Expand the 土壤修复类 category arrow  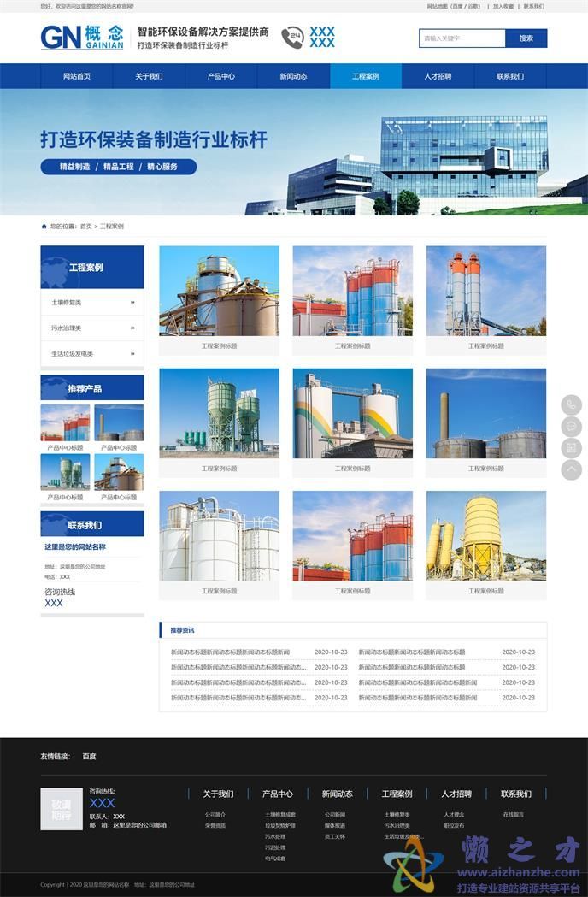pos(132,302)
